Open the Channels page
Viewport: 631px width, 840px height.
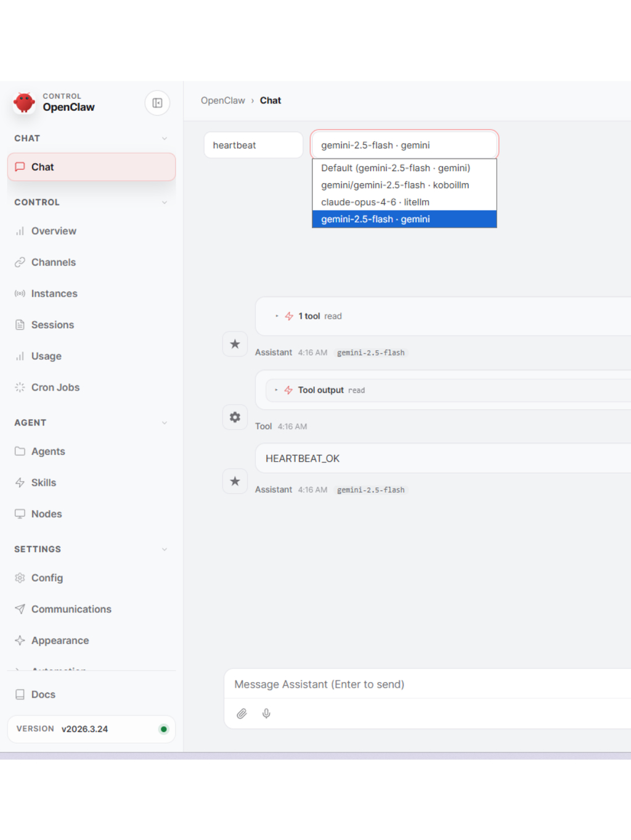[91, 262]
